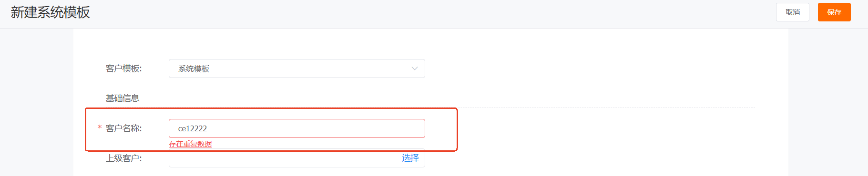Select the 客户名称 field label

[123, 128]
